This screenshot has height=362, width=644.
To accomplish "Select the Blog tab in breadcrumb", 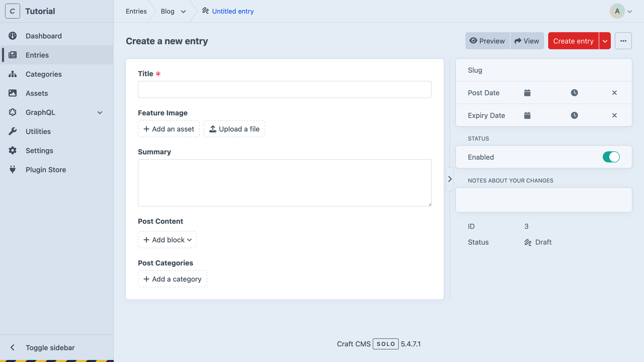I will tap(167, 11).
